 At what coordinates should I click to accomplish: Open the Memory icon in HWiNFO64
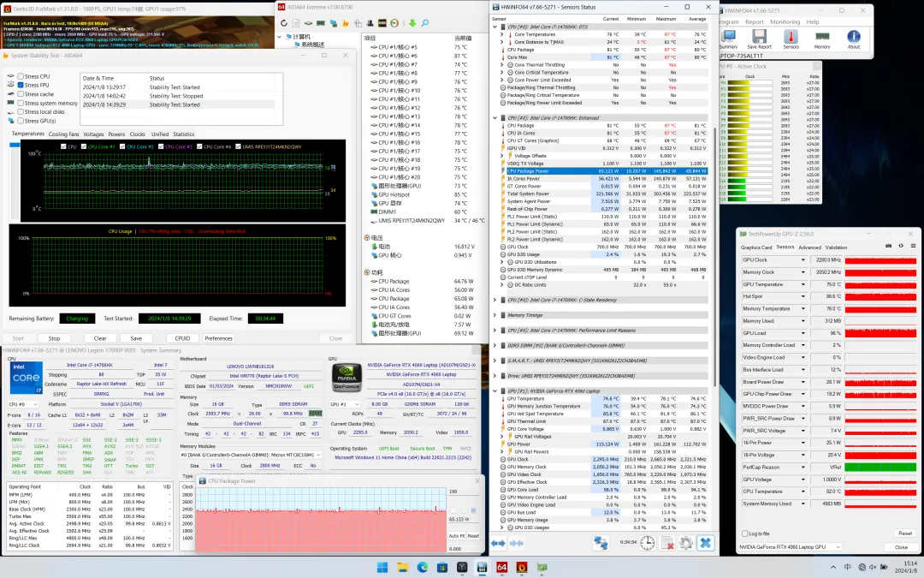(x=821, y=38)
